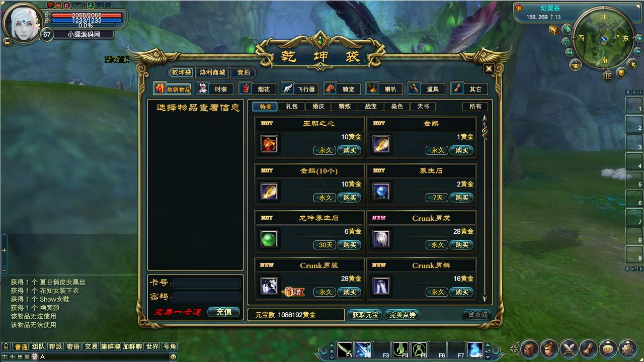Click the 获取元宝 button
The height and width of the screenshot is (362, 644).
[365, 315]
